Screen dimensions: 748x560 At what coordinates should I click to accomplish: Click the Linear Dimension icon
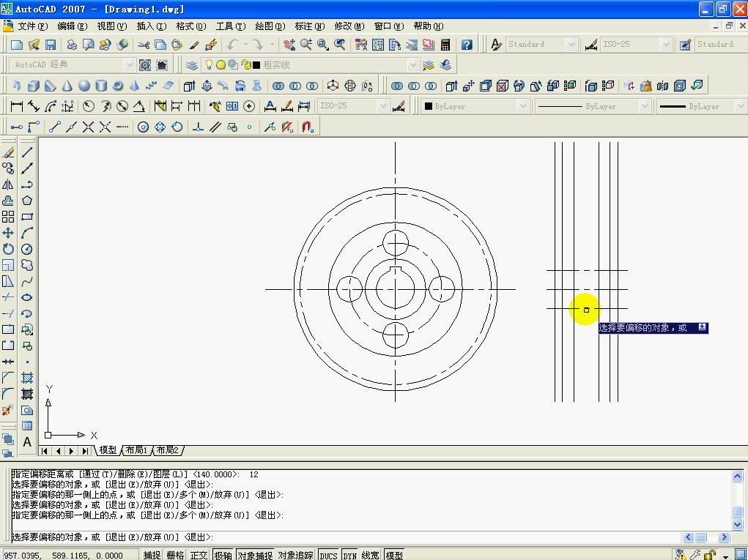click(17, 106)
